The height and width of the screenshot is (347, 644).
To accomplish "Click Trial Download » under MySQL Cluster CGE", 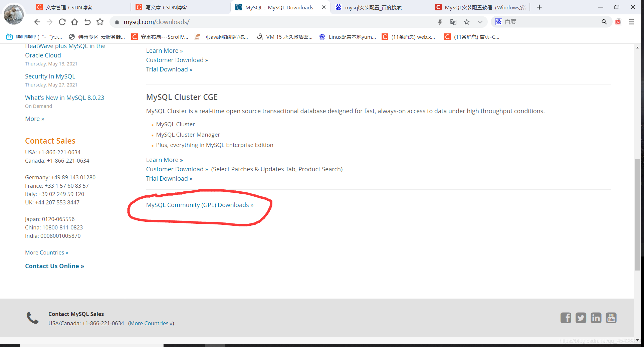I will tap(169, 179).
